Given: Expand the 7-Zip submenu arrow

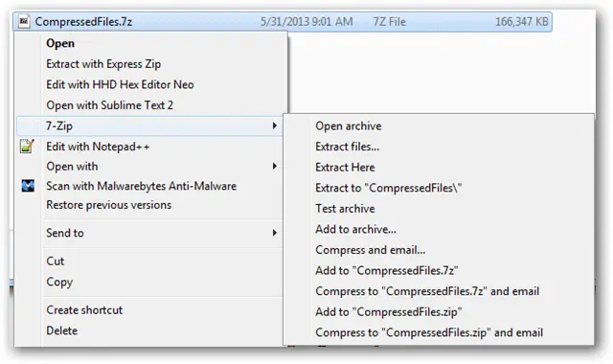Looking at the screenshot, I should tap(275, 125).
